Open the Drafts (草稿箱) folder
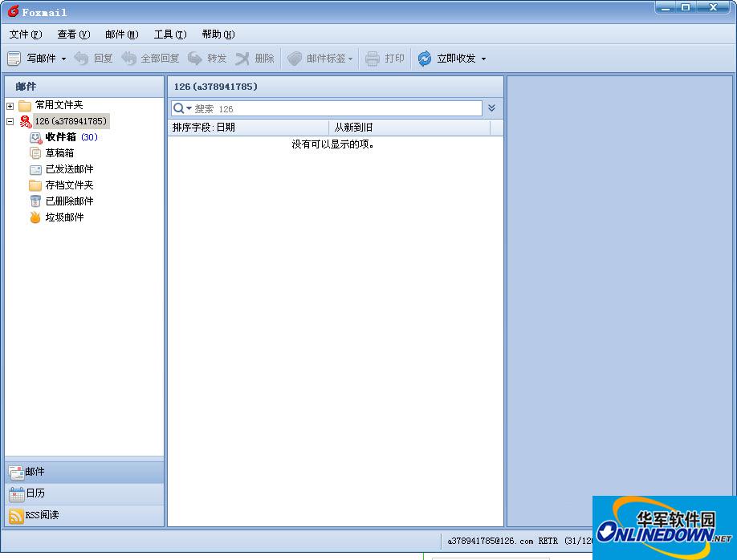Viewport: 737px width, 560px height. (x=59, y=153)
